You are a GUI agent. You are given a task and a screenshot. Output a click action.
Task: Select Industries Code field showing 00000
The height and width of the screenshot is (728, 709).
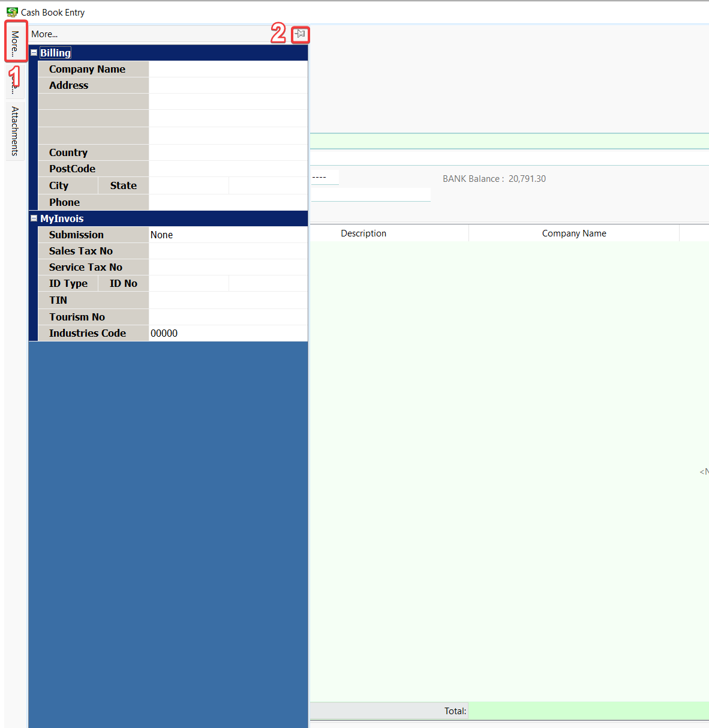228,333
